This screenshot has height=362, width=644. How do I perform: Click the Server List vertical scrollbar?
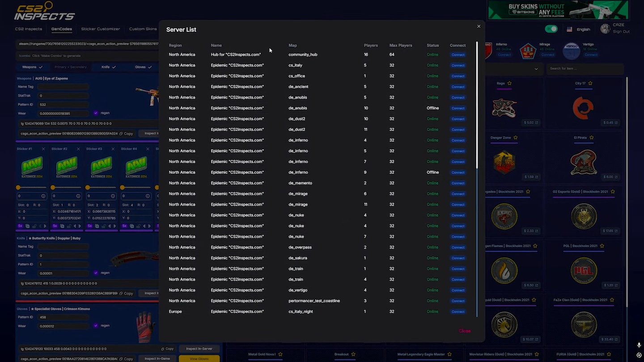(x=477, y=105)
